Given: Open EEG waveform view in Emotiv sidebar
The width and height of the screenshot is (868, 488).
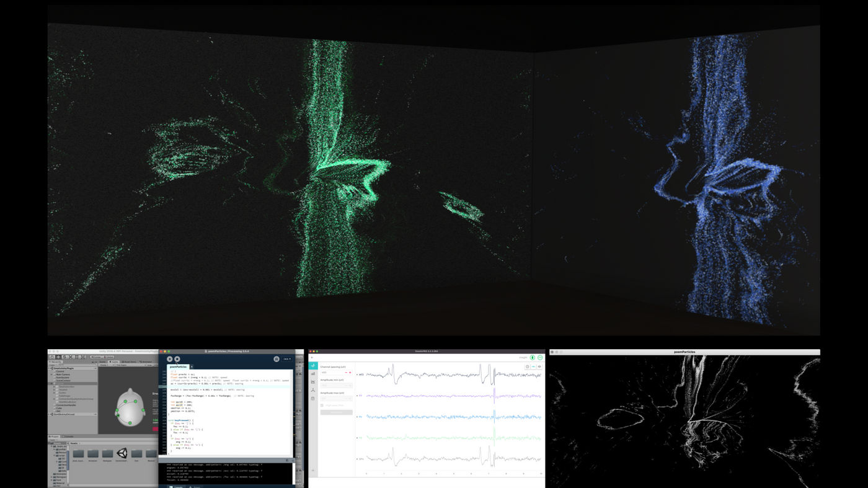Looking at the screenshot, I should point(313,365).
